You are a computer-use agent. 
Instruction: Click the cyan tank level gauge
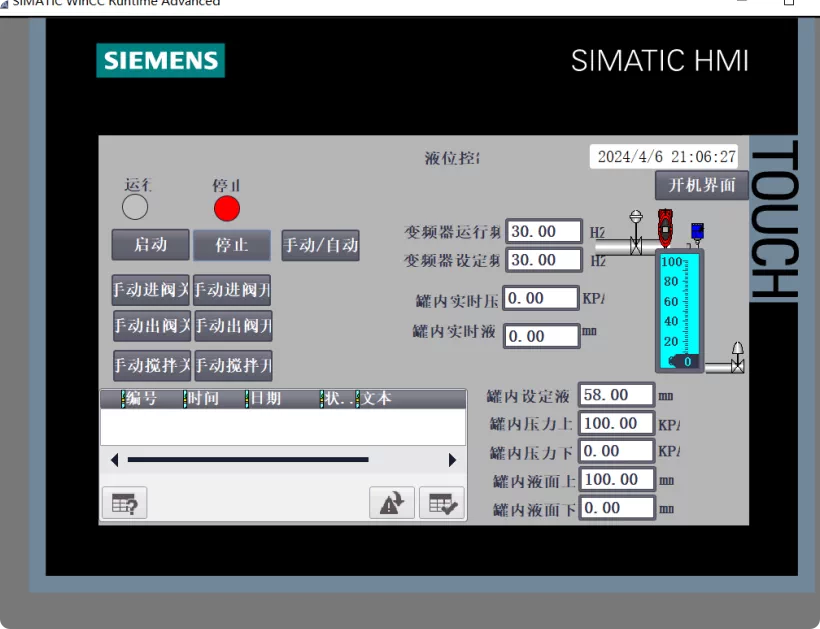coord(679,311)
